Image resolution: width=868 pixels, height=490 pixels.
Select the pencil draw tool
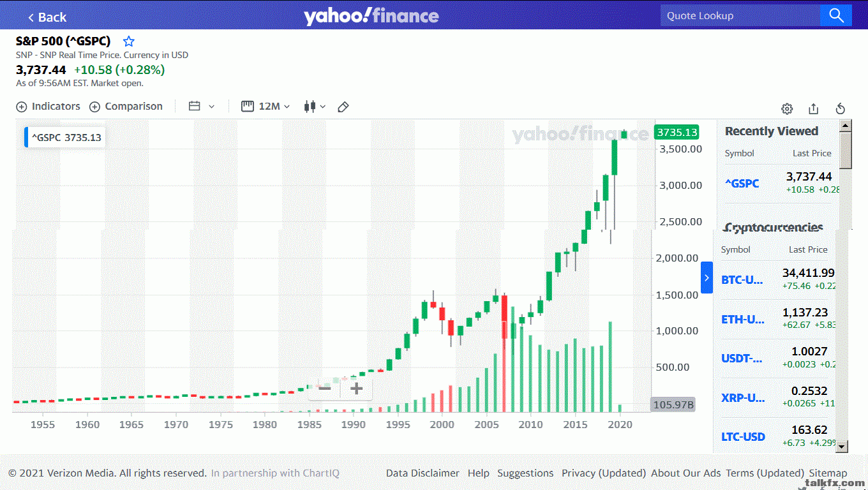[x=343, y=107]
